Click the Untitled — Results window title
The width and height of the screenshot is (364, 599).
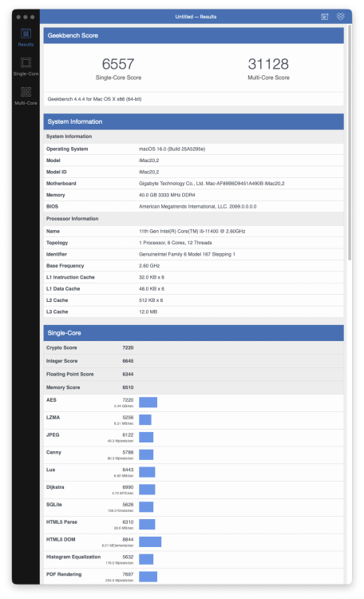[196, 17]
